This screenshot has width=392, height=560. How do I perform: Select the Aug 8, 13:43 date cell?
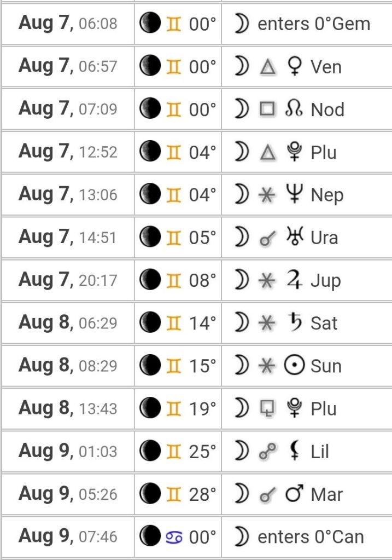(x=68, y=408)
